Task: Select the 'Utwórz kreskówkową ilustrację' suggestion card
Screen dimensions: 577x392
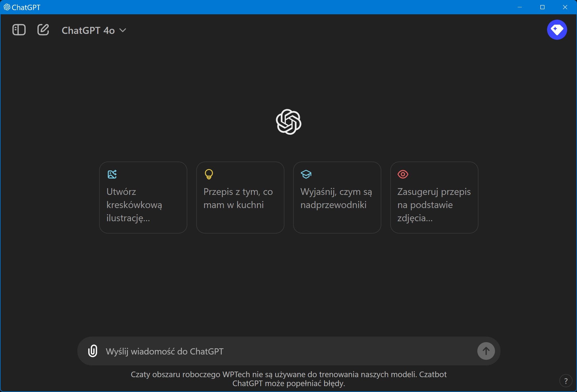Action: 143,197
